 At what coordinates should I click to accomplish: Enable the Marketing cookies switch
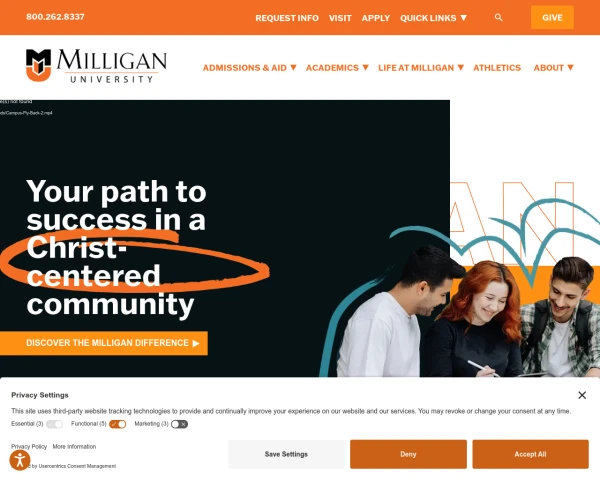coord(179,424)
